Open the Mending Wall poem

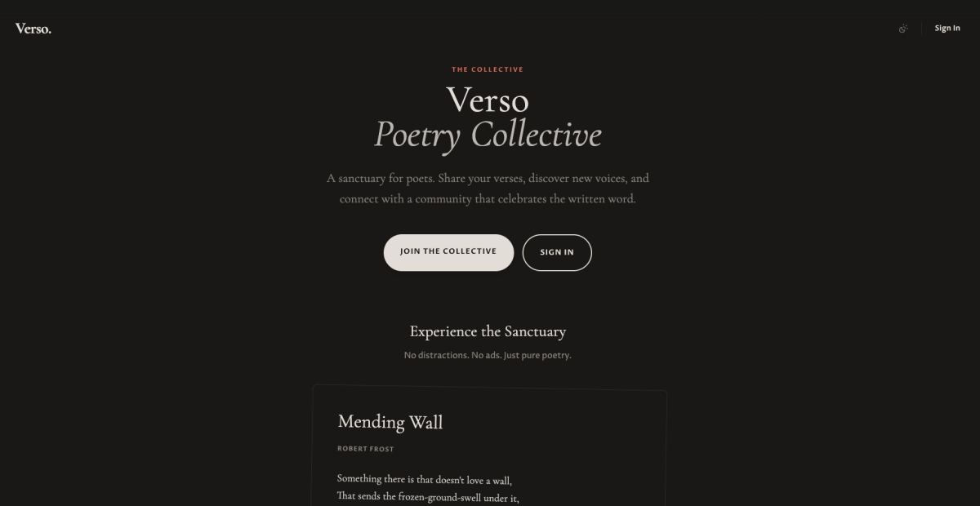pos(391,423)
